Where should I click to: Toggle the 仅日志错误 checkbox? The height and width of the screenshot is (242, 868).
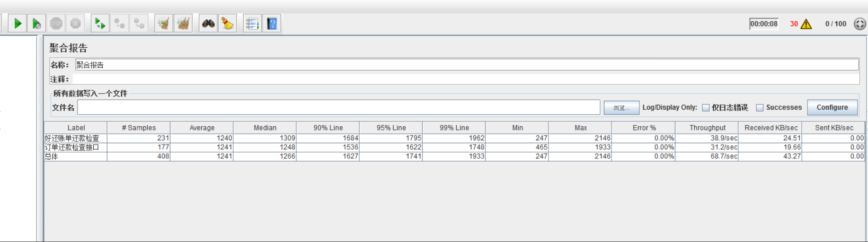coord(706,108)
